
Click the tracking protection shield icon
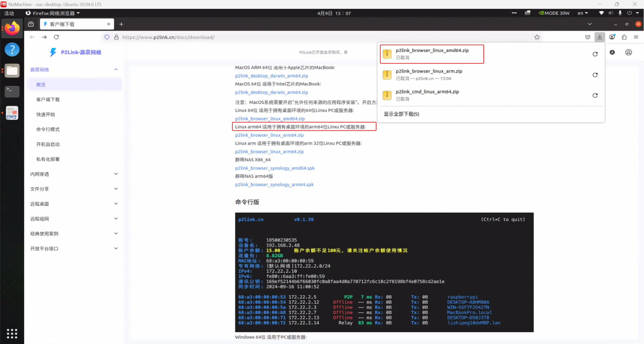pos(107,37)
